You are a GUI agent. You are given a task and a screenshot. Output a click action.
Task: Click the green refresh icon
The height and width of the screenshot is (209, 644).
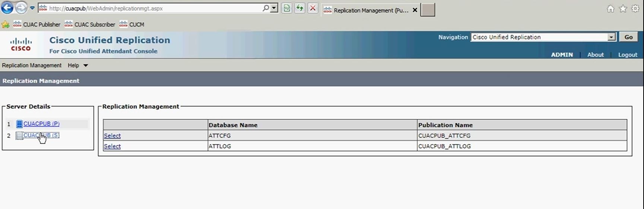pos(300,8)
